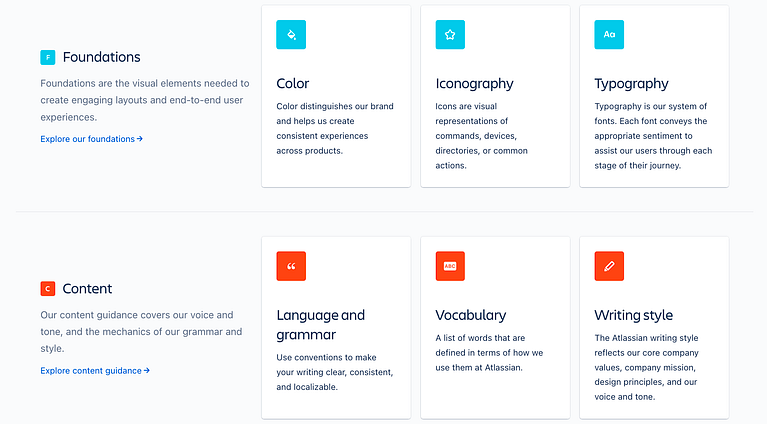Open the Language and grammar heading

click(x=320, y=325)
